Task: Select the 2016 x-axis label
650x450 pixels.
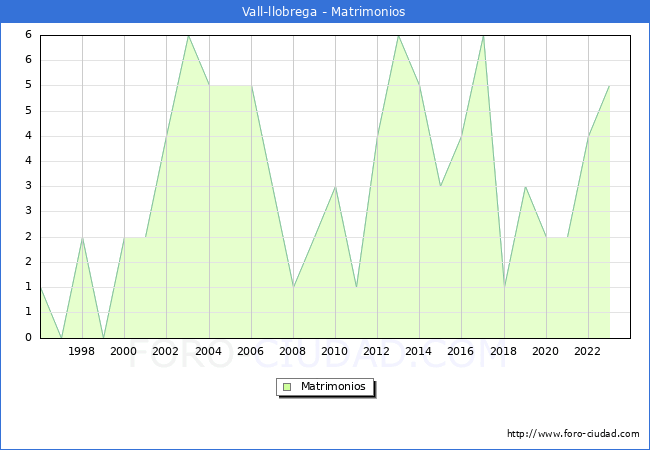Action: 461,351
